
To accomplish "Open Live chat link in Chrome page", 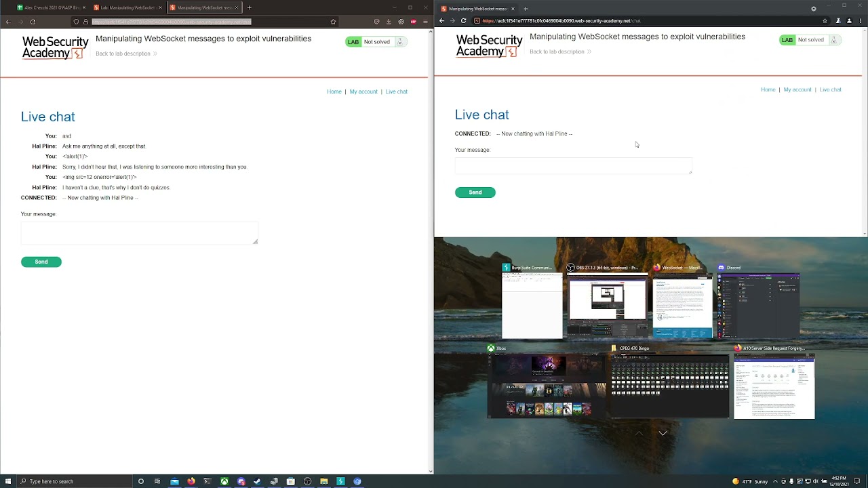I will (x=830, y=89).
